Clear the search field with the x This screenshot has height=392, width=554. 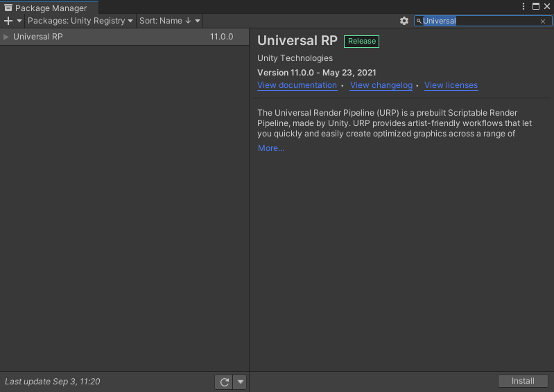(543, 21)
